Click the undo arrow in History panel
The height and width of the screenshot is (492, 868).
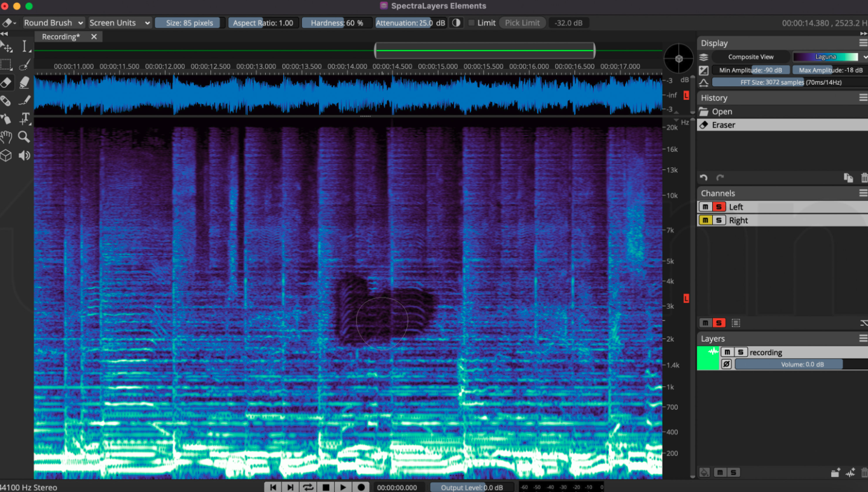pyautogui.click(x=703, y=177)
